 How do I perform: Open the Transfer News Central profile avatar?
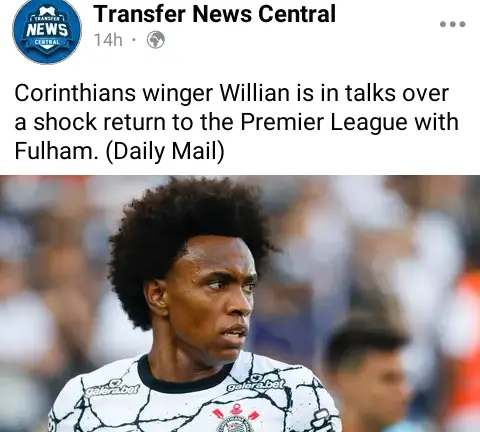pos(47,31)
